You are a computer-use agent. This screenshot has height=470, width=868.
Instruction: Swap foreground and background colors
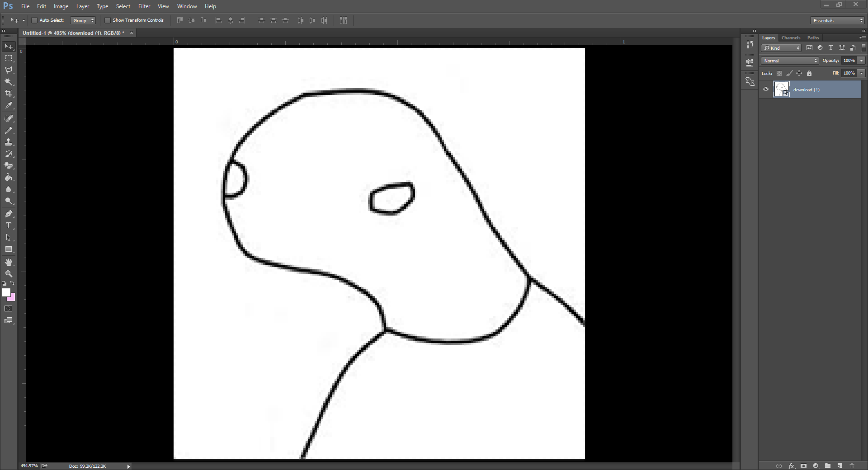[13, 283]
